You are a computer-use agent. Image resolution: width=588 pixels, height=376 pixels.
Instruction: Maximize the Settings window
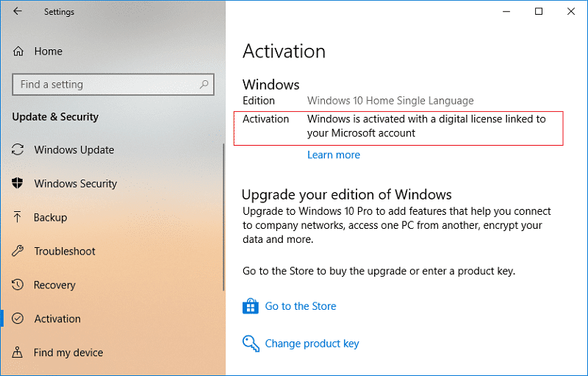click(539, 11)
